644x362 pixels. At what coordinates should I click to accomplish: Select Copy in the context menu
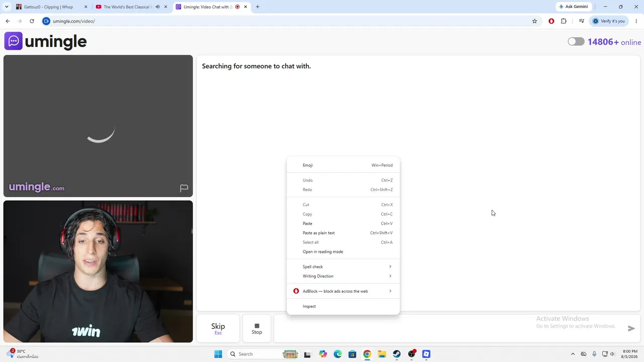(343, 214)
